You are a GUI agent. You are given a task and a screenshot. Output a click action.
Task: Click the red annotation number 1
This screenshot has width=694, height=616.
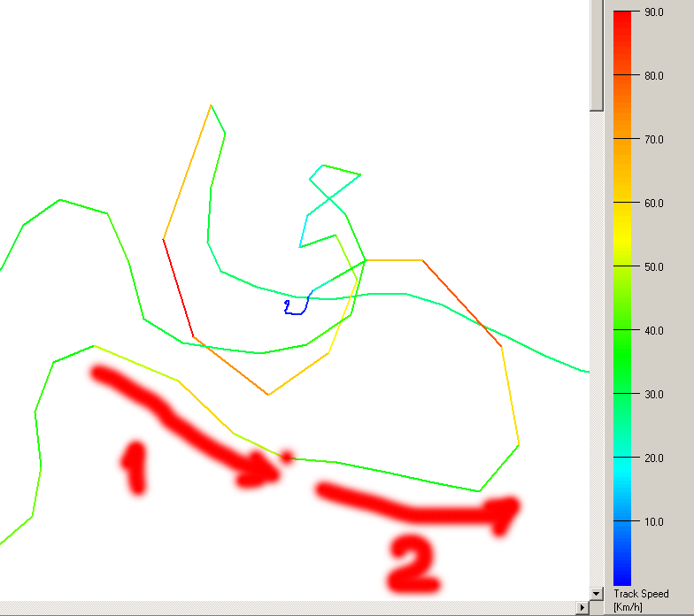point(134,467)
